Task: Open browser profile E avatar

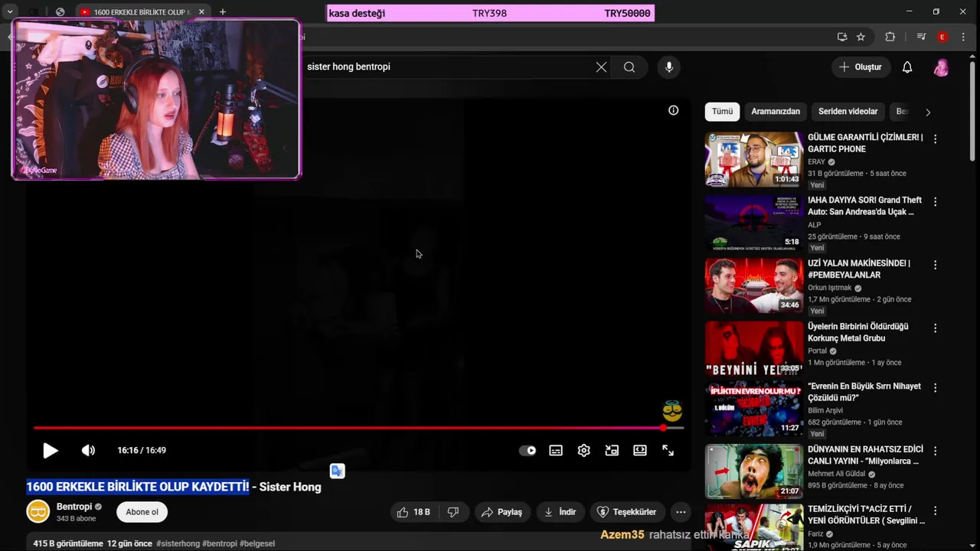Action: [942, 37]
